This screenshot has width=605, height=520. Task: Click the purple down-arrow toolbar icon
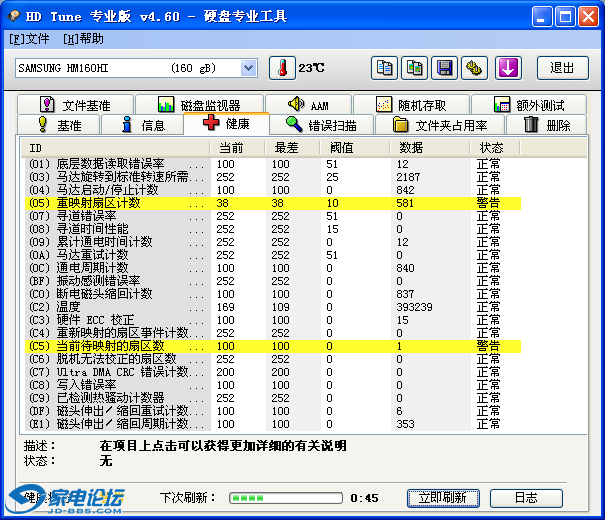tap(508, 68)
